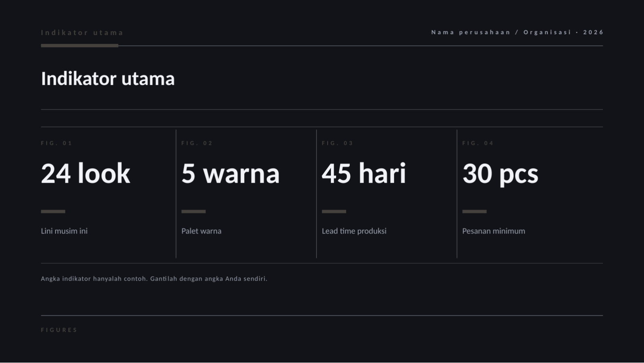Select the 'FIG. 04' label
The image size is (644, 363).
[478, 143]
